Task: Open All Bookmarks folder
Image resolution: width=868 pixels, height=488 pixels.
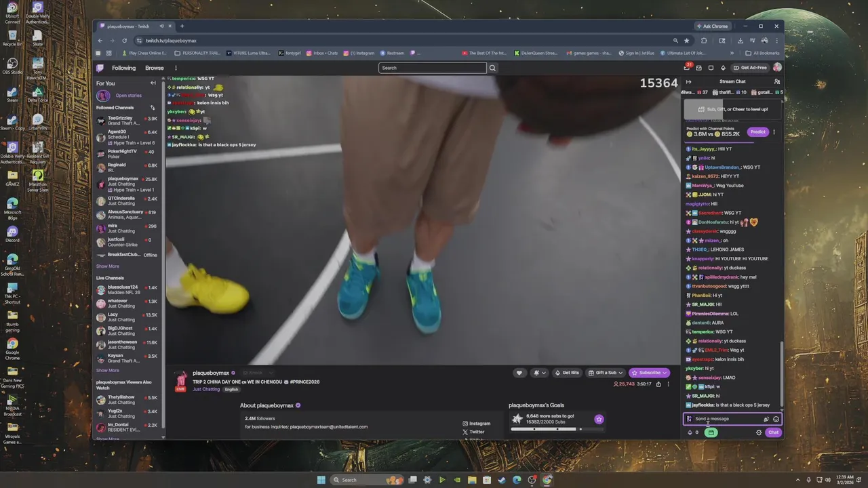Action: point(762,53)
